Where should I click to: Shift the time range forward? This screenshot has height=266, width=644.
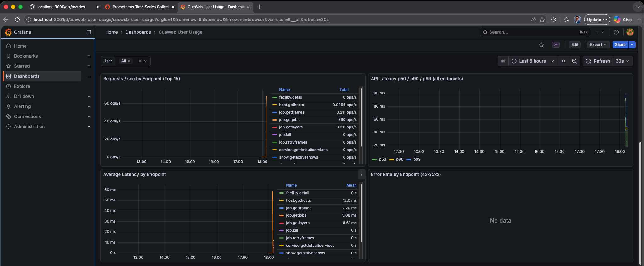pyautogui.click(x=563, y=61)
